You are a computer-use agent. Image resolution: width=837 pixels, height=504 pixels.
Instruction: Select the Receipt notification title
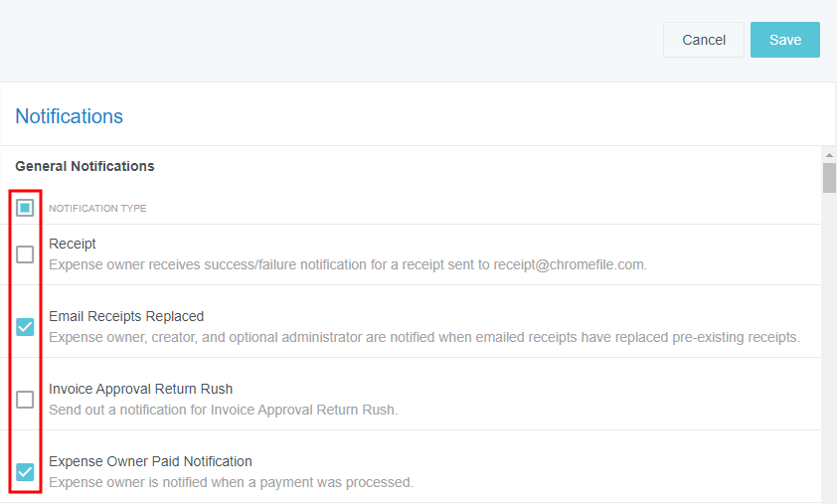(73, 244)
